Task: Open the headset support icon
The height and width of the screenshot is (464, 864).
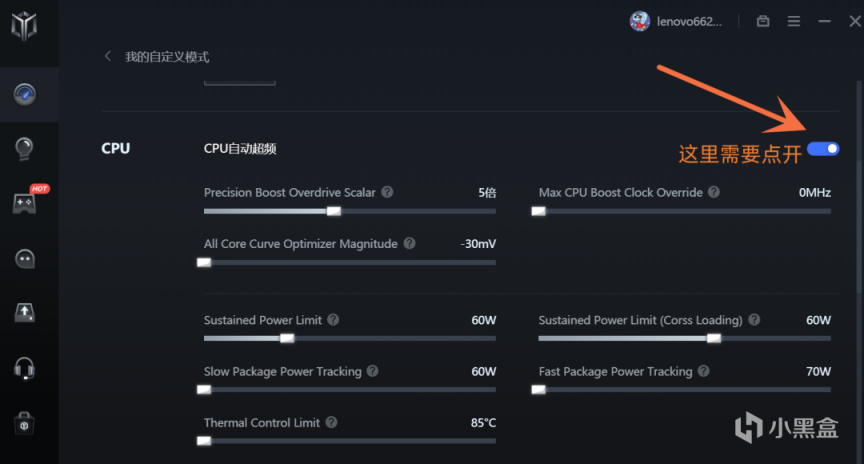Action: 24,368
